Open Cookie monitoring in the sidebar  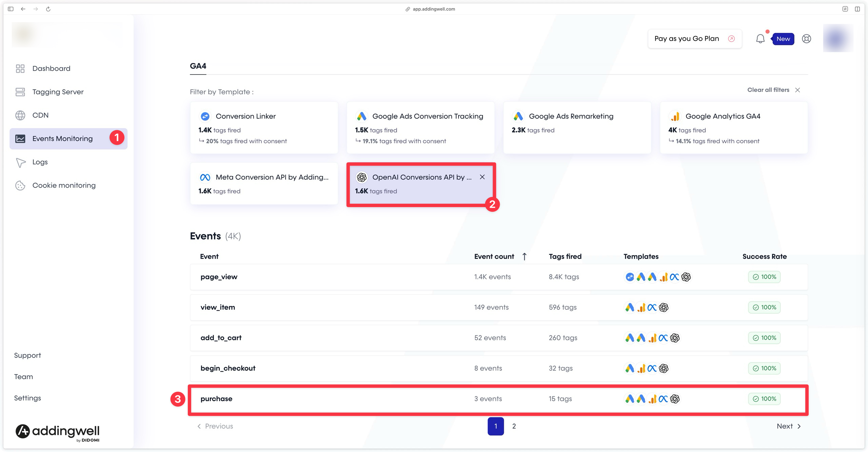[68, 185]
